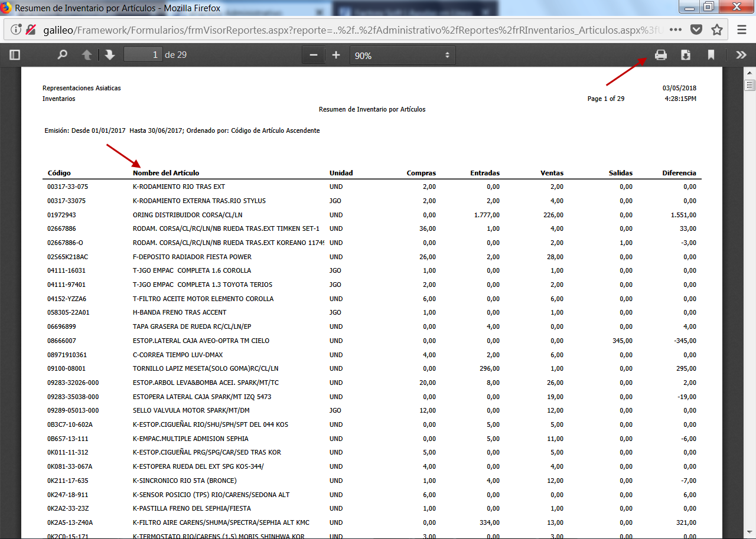Maximize the Firefox window
Image resolution: width=756 pixels, height=539 pixels.
point(708,7)
